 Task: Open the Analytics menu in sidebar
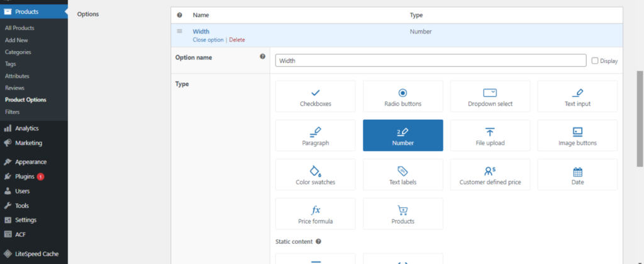26,128
